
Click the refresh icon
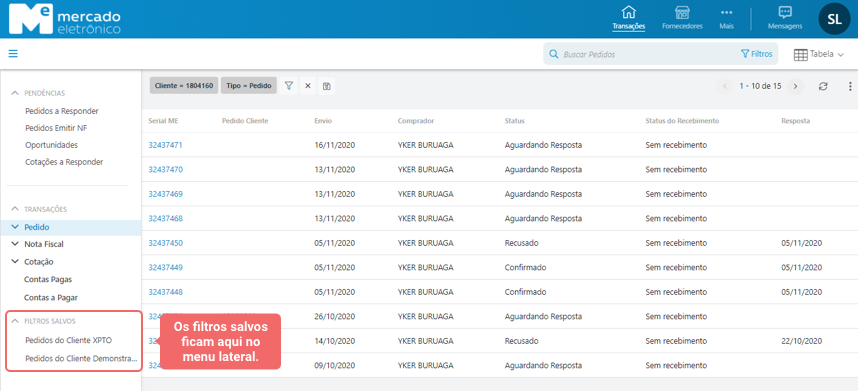click(822, 86)
